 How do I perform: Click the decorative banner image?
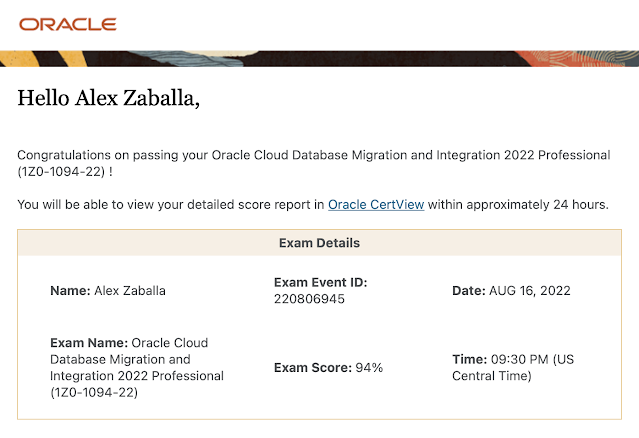(319, 58)
